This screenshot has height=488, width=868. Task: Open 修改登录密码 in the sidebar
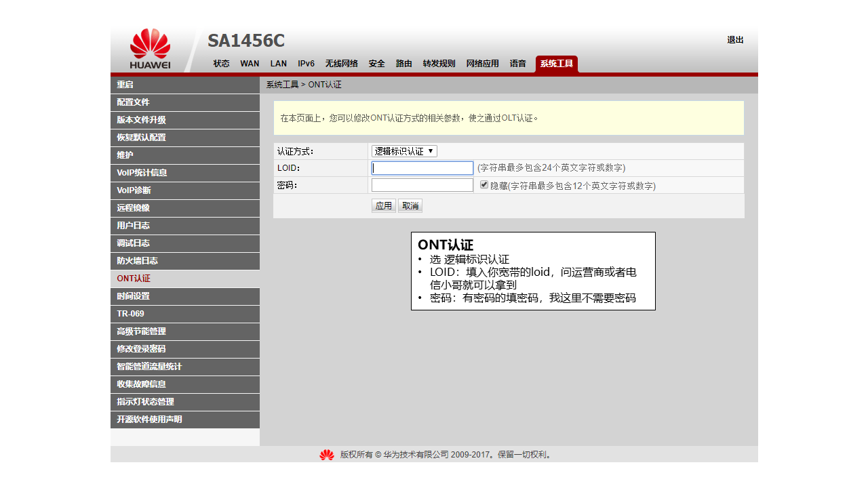click(184, 349)
